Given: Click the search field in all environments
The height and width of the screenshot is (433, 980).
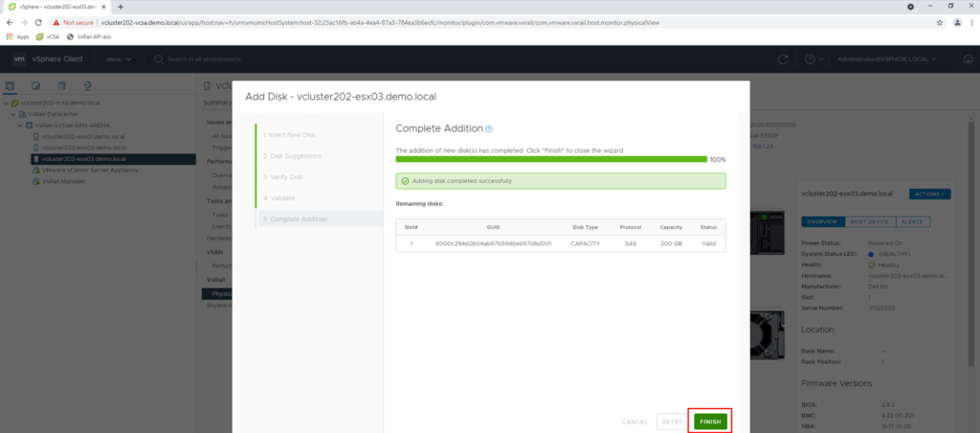Looking at the screenshot, I should click(204, 59).
